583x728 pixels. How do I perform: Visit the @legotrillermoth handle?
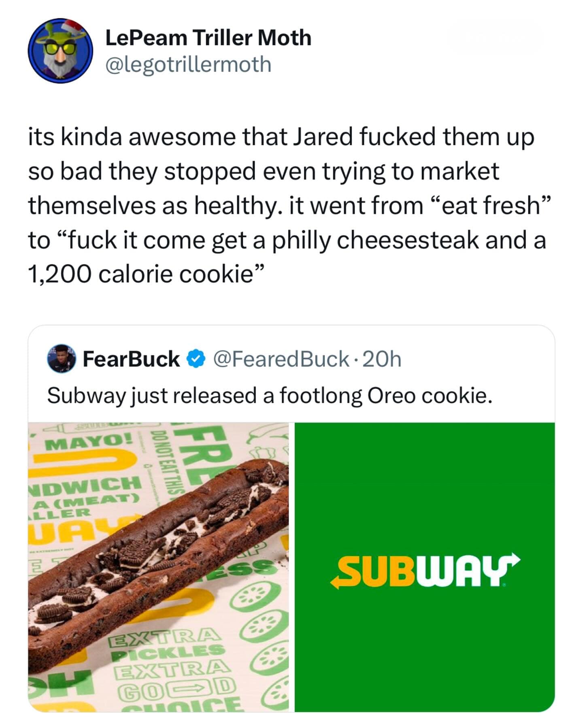pyautogui.click(x=188, y=64)
